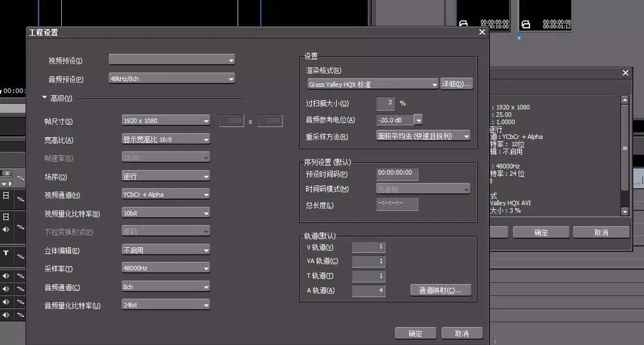The height and width of the screenshot is (345, 644).
Task: Click the background dialog scrollbar thumb
Action: [625, 148]
